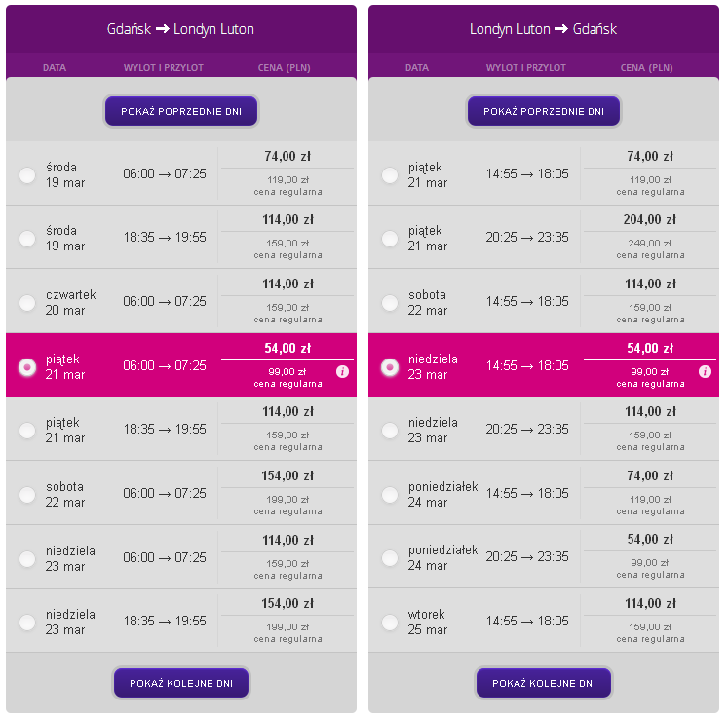The height and width of the screenshot is (718, 728).
Task: Click selected niedziela 23 mar 14:55 radio
Action: click(390, 367)
